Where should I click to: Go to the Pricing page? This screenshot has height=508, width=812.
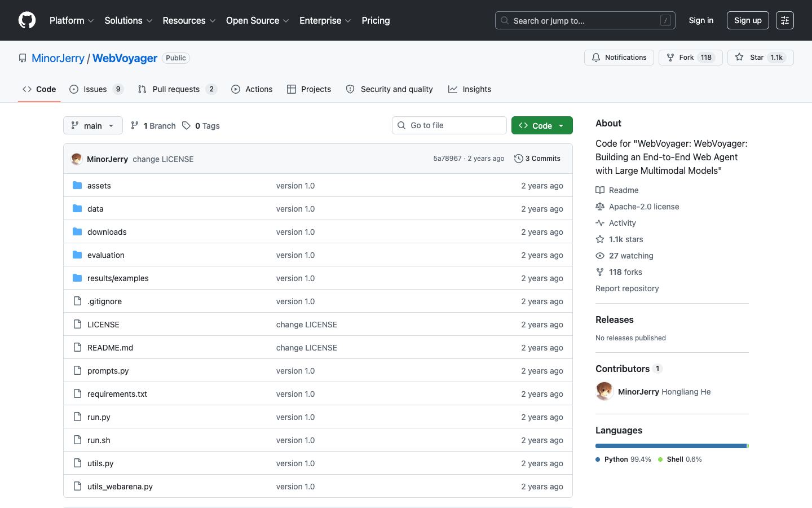coord(376,20)
